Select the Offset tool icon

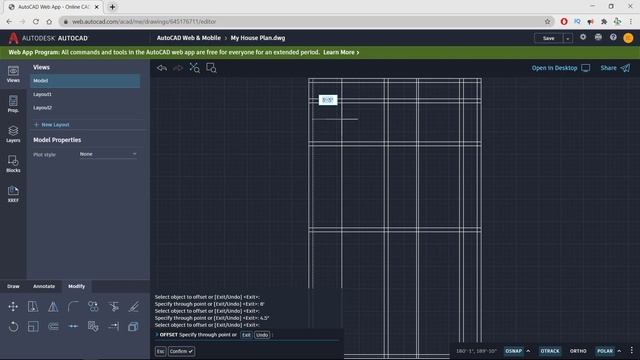point(53,327)
